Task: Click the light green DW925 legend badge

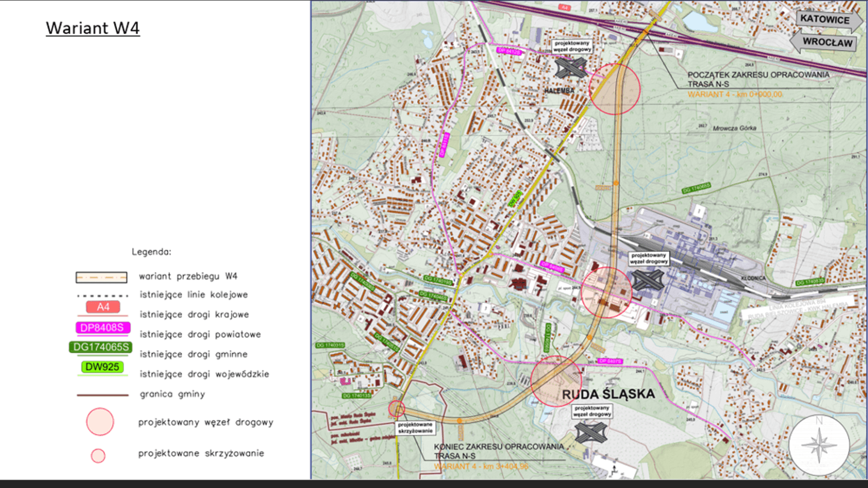Action: pyautogui.click(x=102, y=367)
